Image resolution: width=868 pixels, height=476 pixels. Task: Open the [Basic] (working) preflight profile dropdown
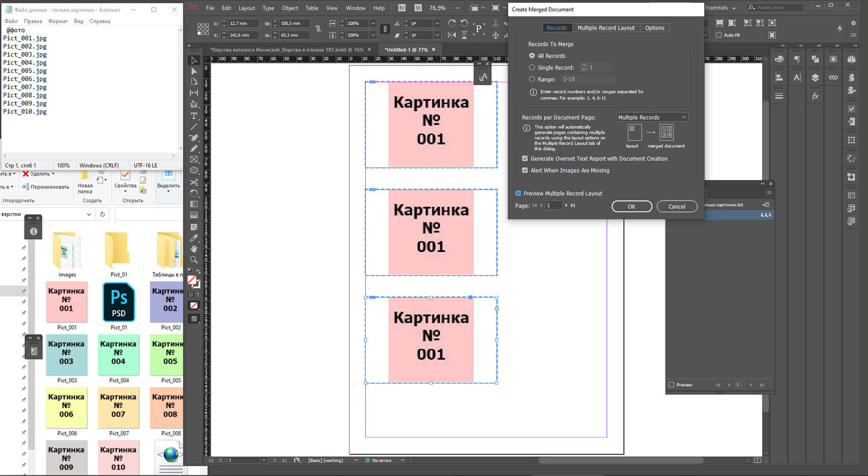click(355, 460)
